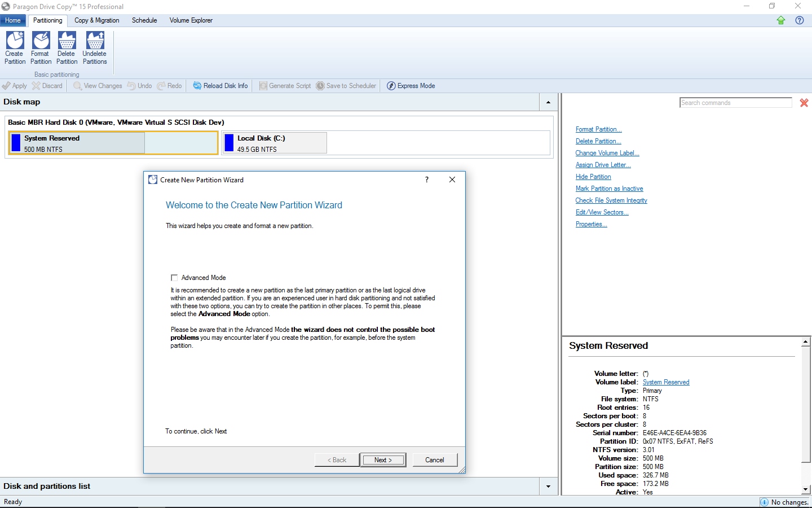Click Save to Scheduler
This screenshot has height=508, width=812.
tap(346, 86)
